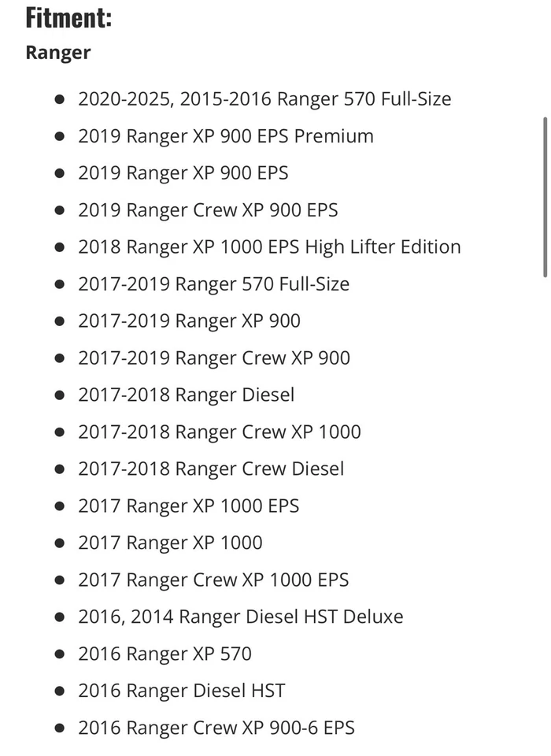The image size is (551, 756).
Task: Select "2020-2025, 2015-2016 Ranger 570 Full-Size" entry
Action: pos(264,99)
